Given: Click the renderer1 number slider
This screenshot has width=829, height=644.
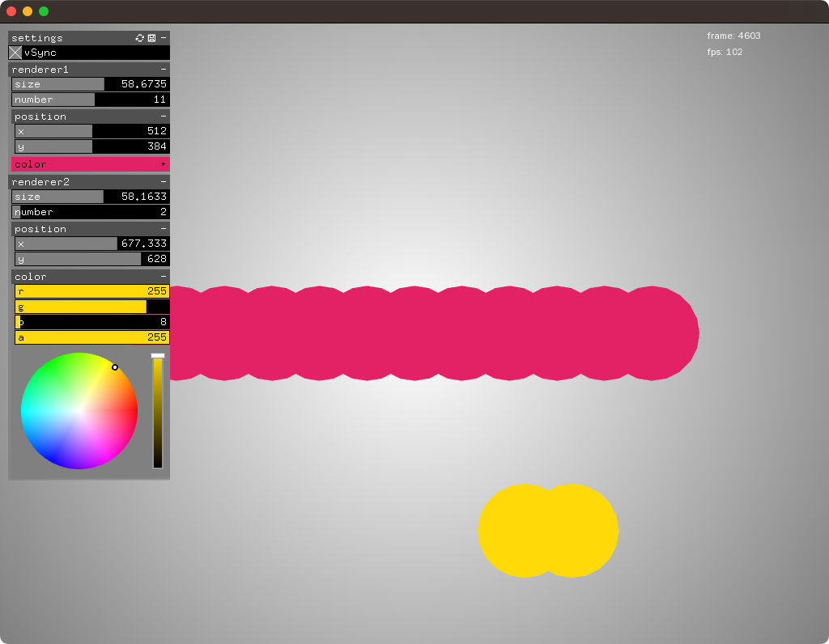Looking at the screenshot, I should click(x=91, y=100).
